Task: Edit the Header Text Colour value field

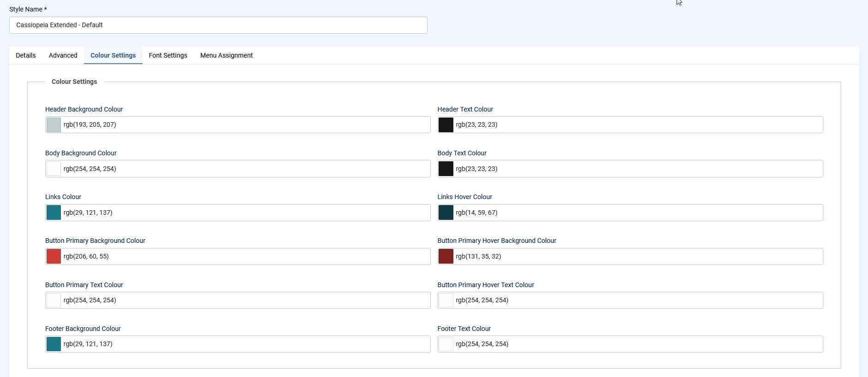Action: coord(636,125)
